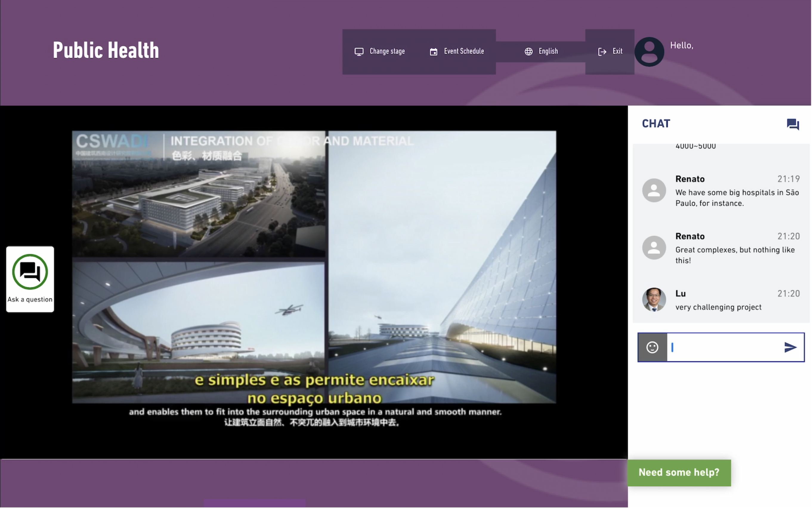Screen dimensions: 812x508
Task: Click Renato's avatar on the 21:19 message
Action: 654,190
